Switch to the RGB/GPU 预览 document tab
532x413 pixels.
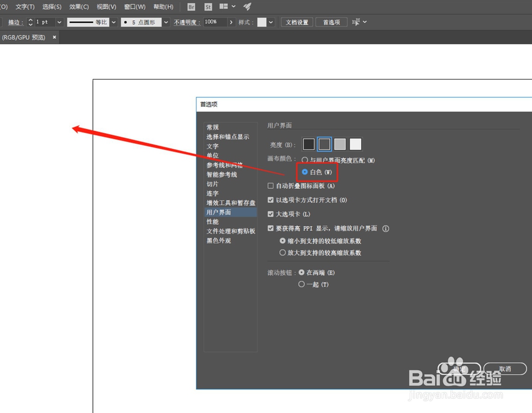[24, 37]
